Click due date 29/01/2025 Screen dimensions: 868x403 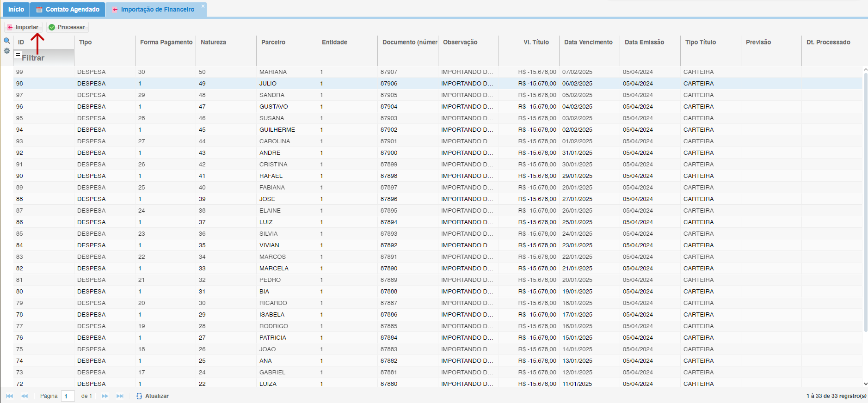[577, 176]
